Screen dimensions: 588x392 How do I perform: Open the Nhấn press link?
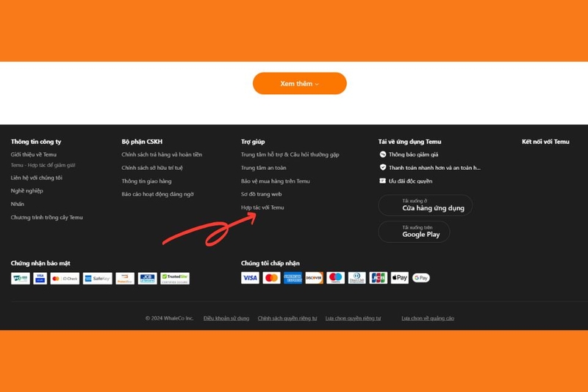click(17, 204)
